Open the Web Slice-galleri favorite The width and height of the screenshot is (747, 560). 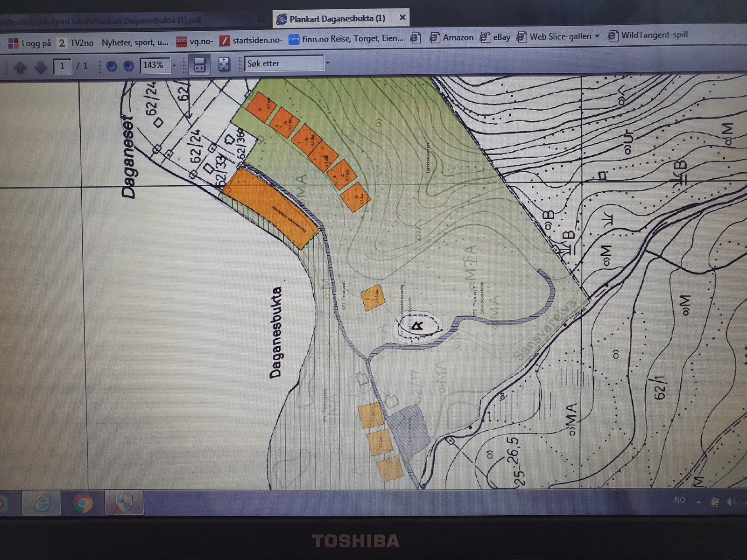click(554, 36)
